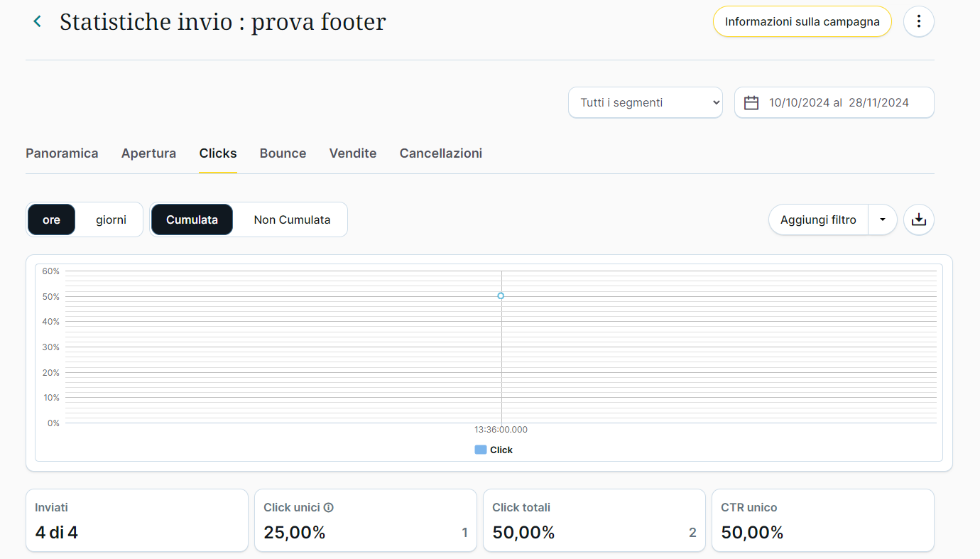Open the three-dot options menu
Viewport: 980px width, 559px height.
(x=918, y=21)
